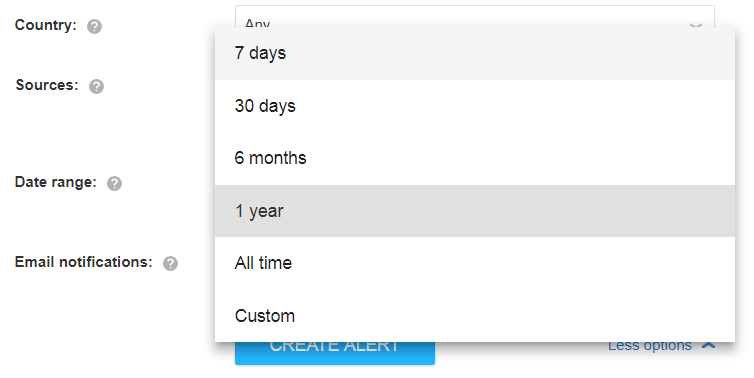The height and width of the screenshot is (378, 754).
Task: Select Custom date range option
Action: pyautogui.click(x=475, y=315)
